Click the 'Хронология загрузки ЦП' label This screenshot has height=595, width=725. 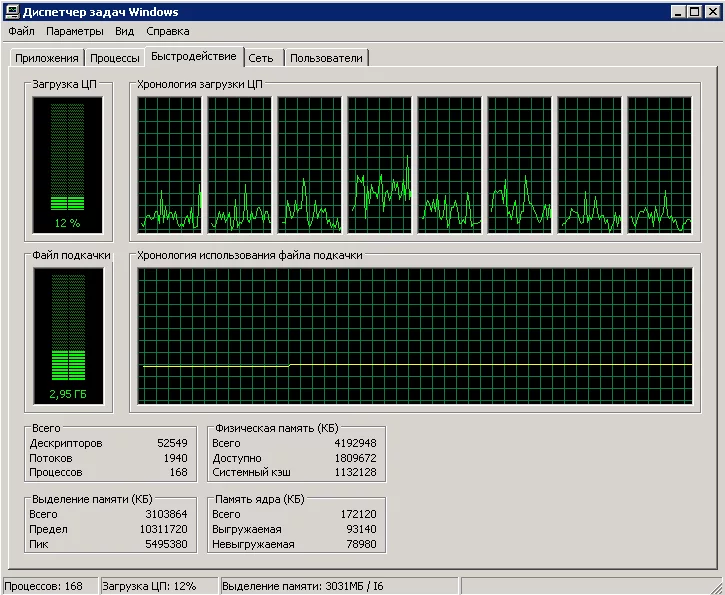pos(200,84)
